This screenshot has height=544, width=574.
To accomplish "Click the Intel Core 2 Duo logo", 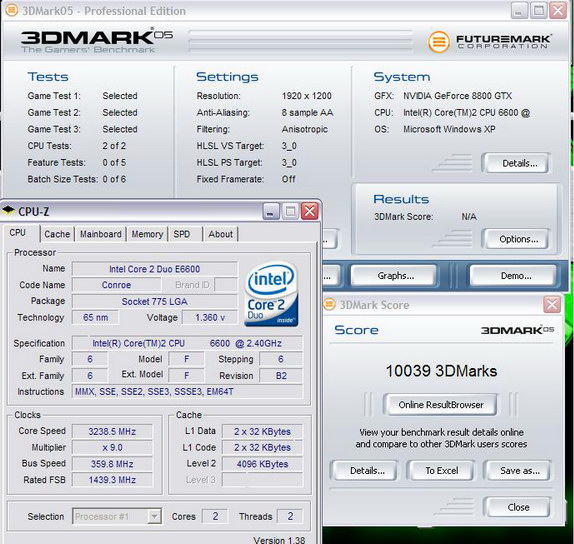I will [x=272, y=294].
